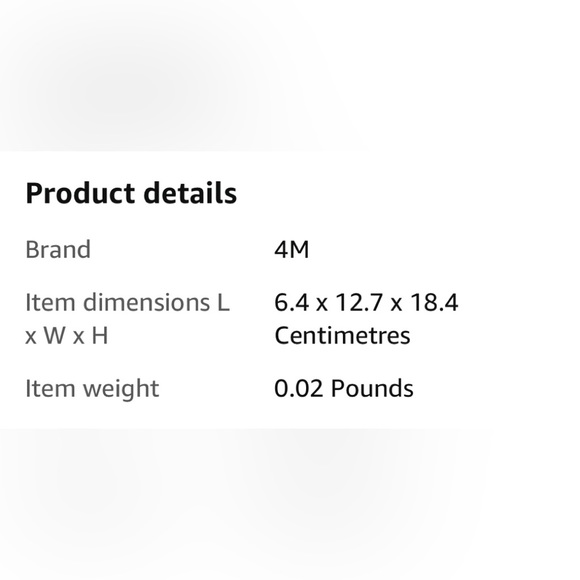Select the 18.4 height number
This screenshot has width=580, height=580.
434,303
